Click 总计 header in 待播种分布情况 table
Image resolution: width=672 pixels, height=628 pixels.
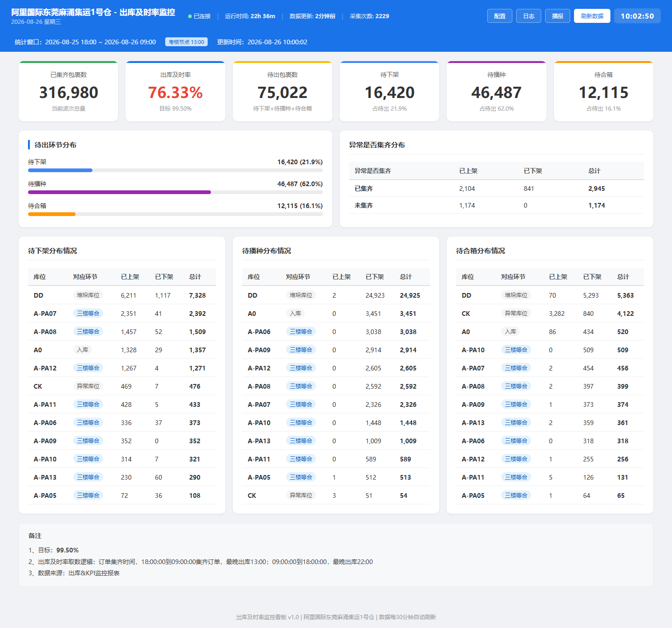406,277
